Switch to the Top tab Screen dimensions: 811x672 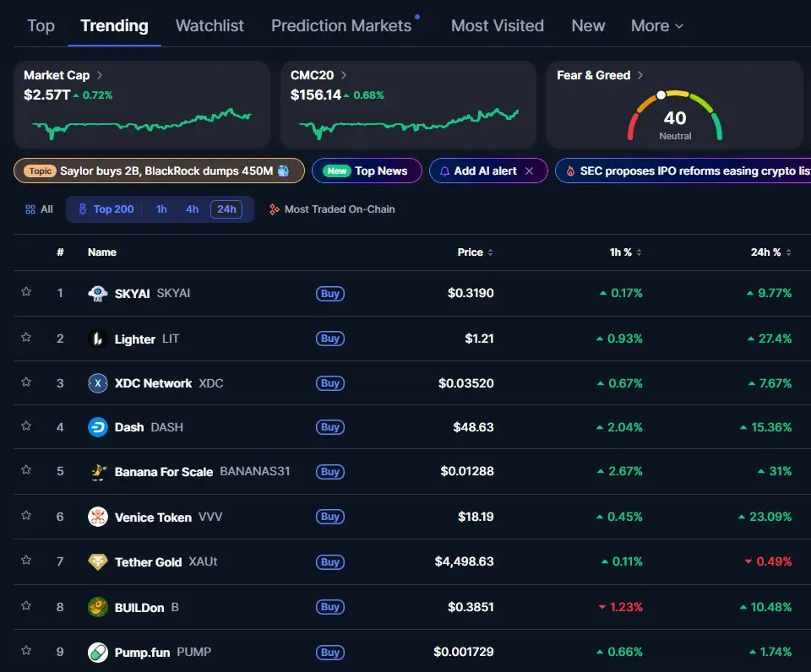coord(41,26)
